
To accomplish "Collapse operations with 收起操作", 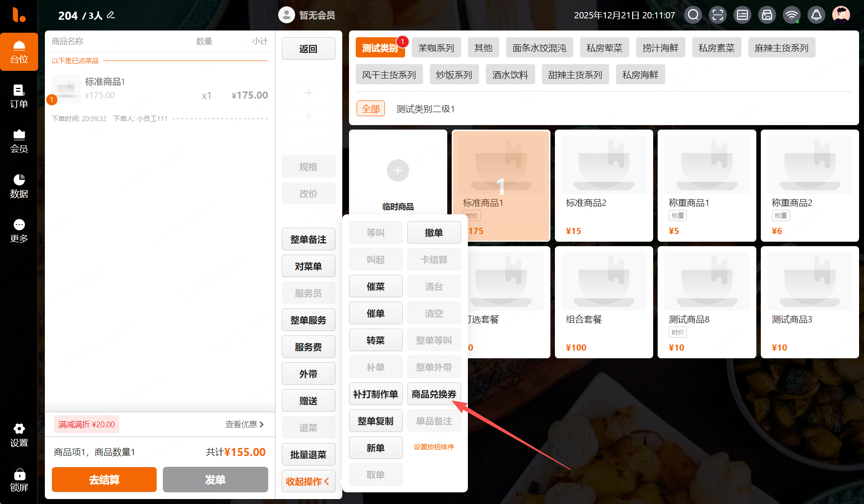I will [308, 481].
